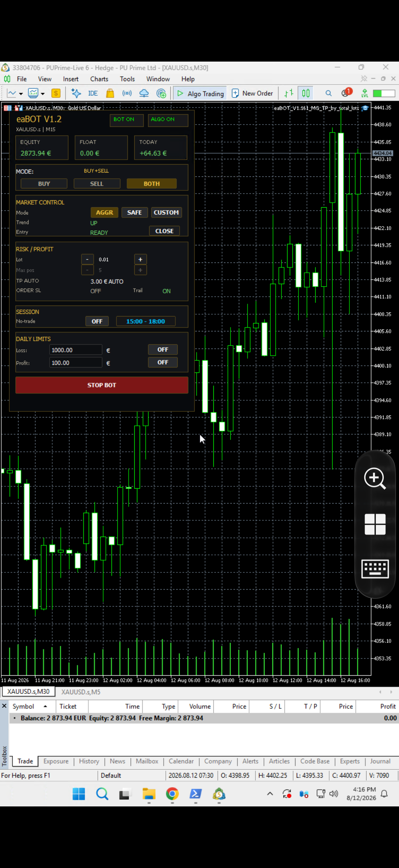Switch to XAUUSD.s,M5 chart tab
Viewport: 399px width, 868px height.
point(81,692)
